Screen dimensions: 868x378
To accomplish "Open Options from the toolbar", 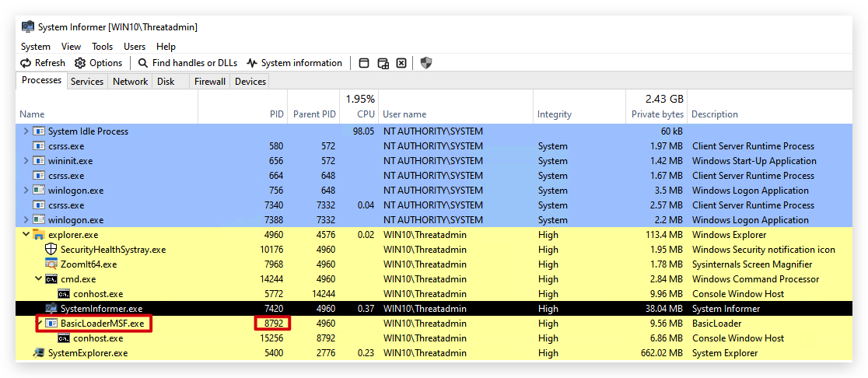I will (99, 63).
